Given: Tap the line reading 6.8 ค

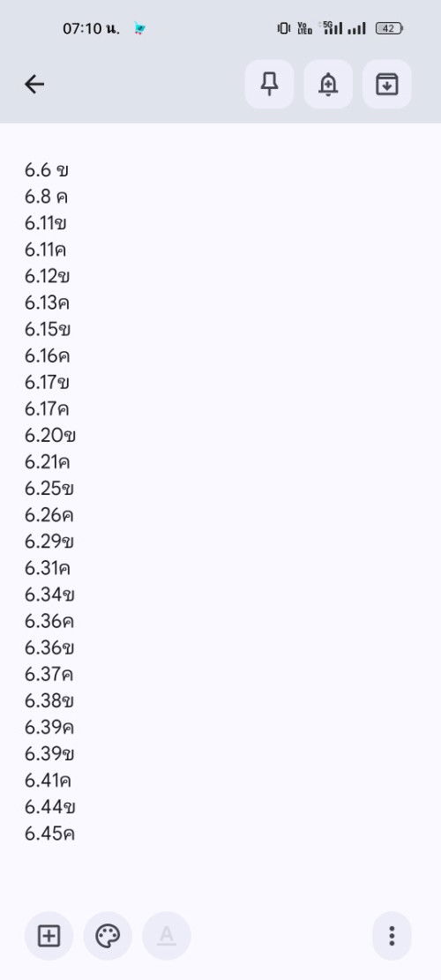Looking at the screenshot, I should click(46, 197).
